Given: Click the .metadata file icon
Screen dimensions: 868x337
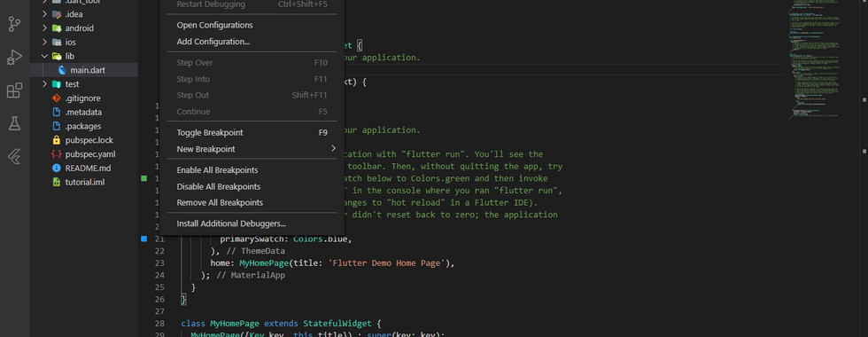Looking at the screenshot, I should [x=56, y=112].
